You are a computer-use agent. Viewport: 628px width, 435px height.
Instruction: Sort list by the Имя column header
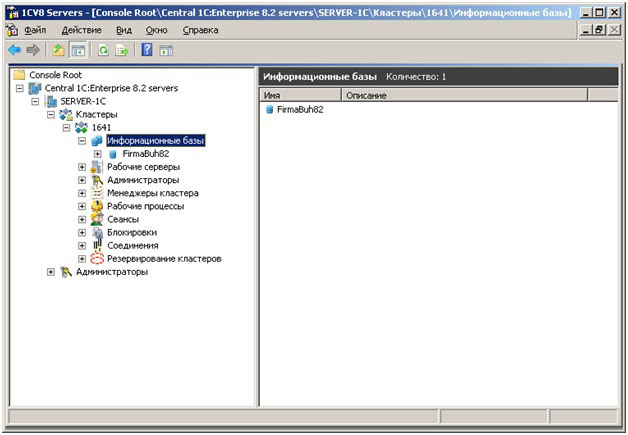[x=300, y=95]
